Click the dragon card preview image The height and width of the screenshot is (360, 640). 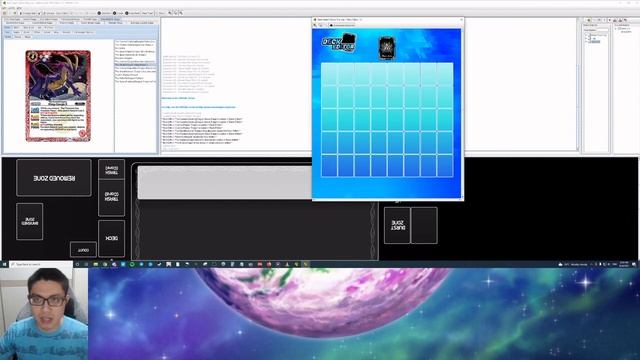pyautogui.click(x=58, y=96)
